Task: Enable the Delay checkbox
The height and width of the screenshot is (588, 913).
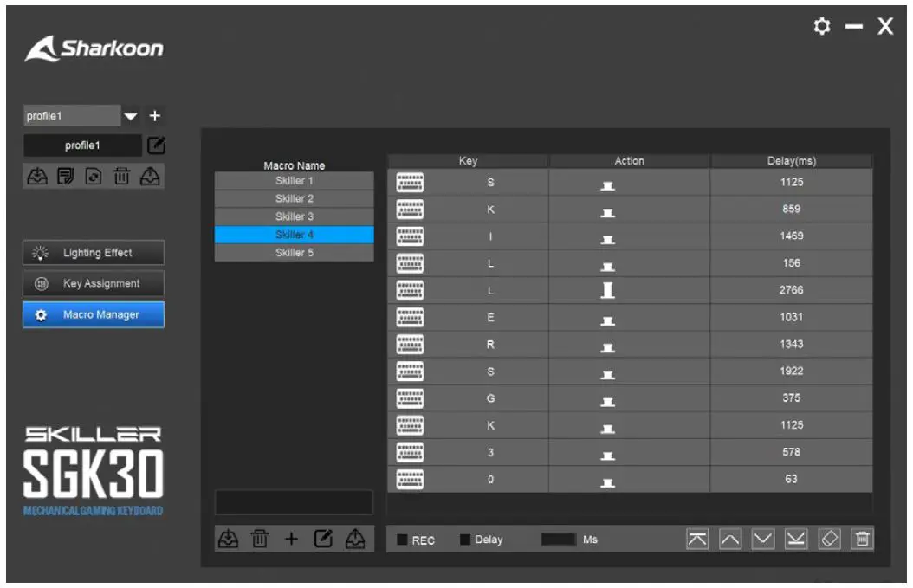Action: pyautogui.click(x=464, y=540)
